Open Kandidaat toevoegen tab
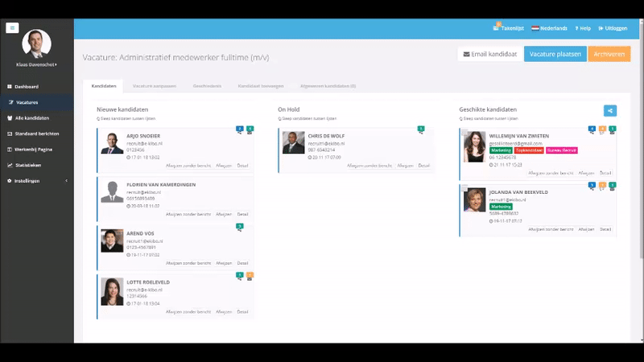 click(x=261, y=86)
